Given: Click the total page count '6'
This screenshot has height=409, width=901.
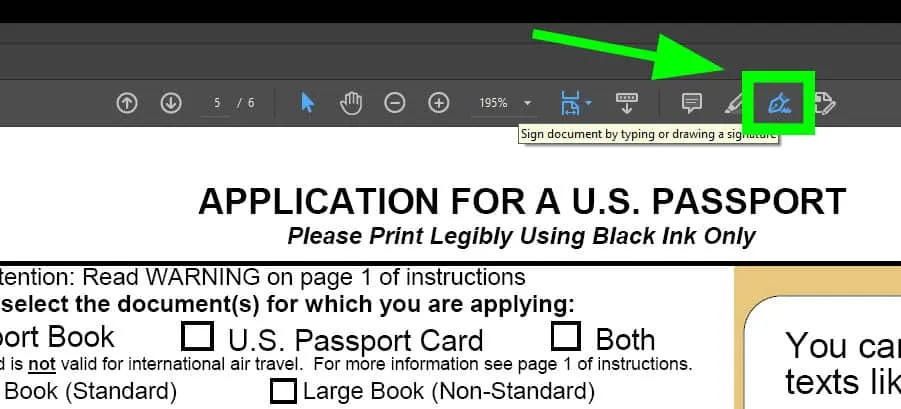Looking at the screenshot, I should click(x=251, y=103).
